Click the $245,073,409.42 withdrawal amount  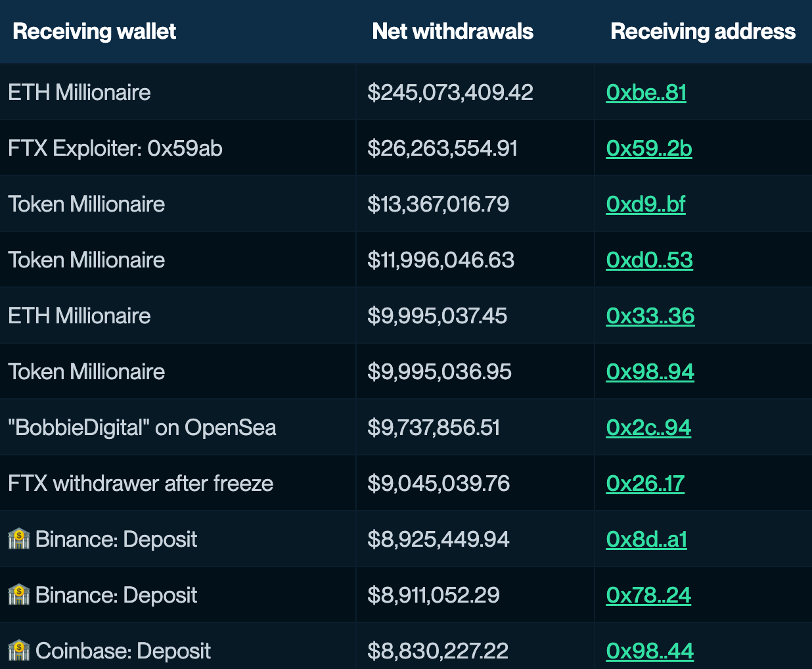coord(451,93)
